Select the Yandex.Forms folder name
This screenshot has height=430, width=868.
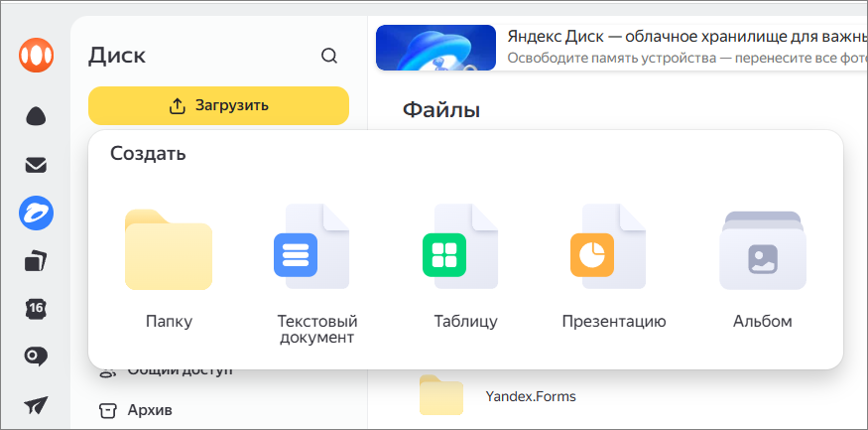point(531,396)
